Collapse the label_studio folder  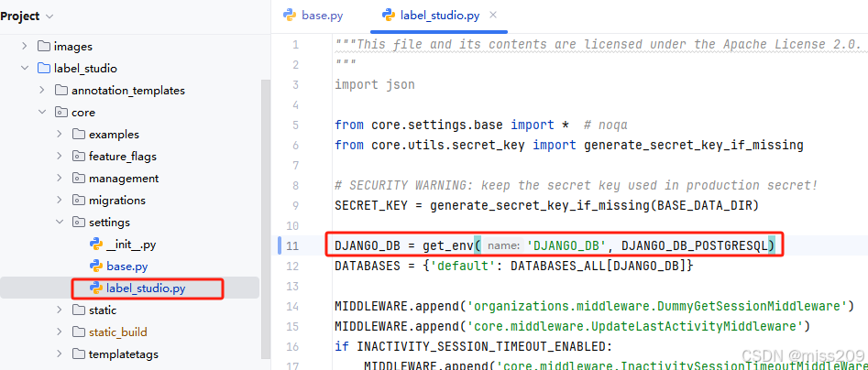[x=25, y=69]
